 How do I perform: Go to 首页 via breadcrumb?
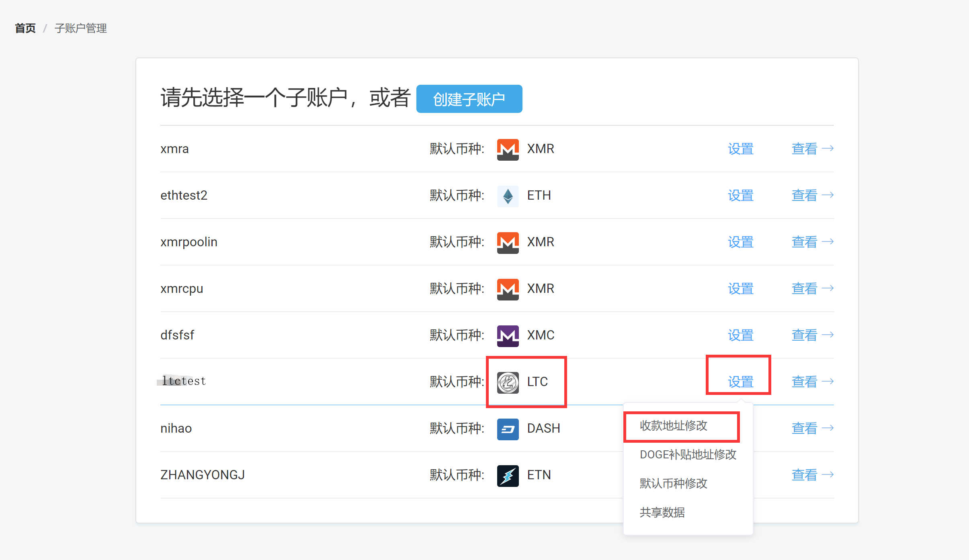tap(25, 29)
